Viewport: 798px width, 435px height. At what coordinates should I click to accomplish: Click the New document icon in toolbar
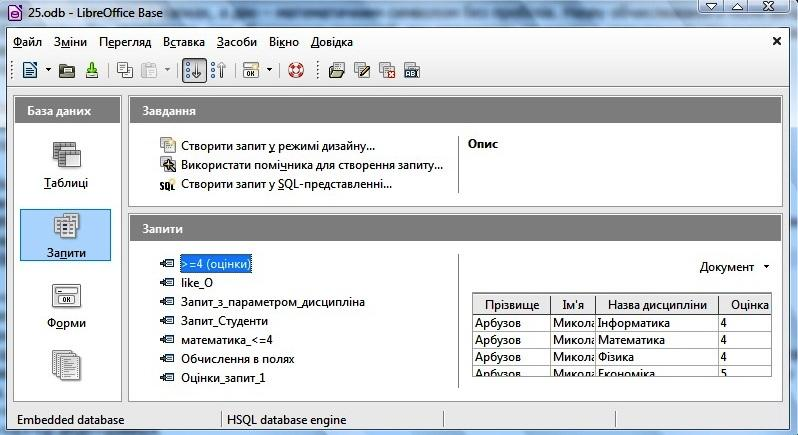pyautogui.click(x=30, y=70)
